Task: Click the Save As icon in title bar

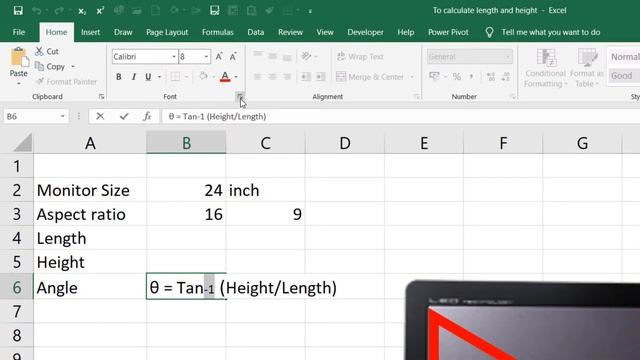Action: point(214,11)
